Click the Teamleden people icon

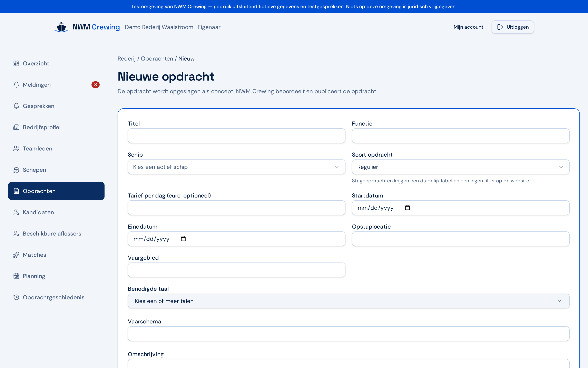[x=16, y=148]
